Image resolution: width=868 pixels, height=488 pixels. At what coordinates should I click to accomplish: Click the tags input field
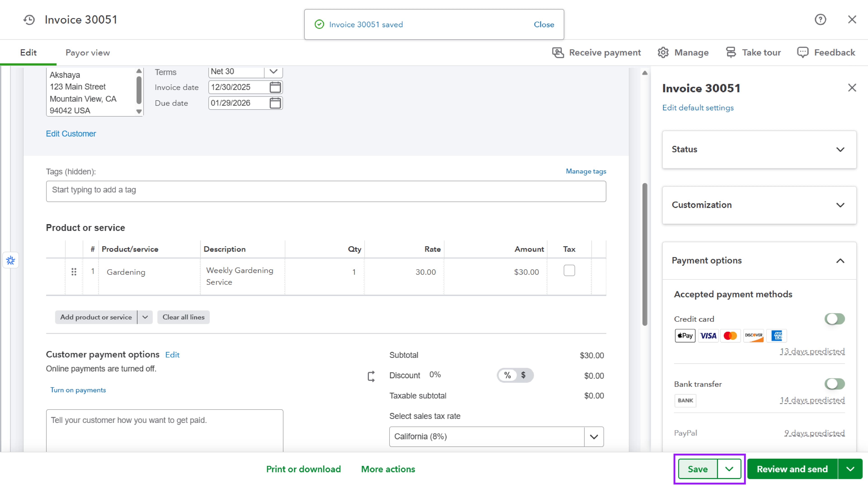coord(325,191)
